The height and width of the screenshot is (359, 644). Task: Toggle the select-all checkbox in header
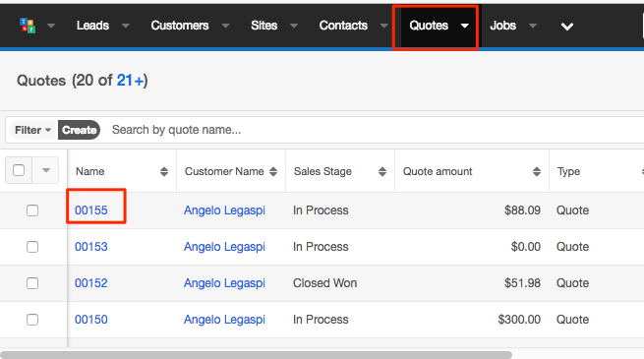point(19,170)
